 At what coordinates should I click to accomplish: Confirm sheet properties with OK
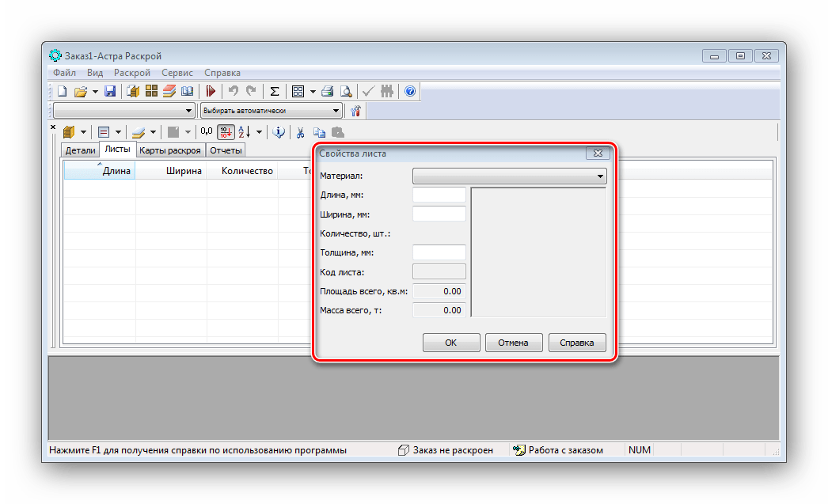click(451, 343)
